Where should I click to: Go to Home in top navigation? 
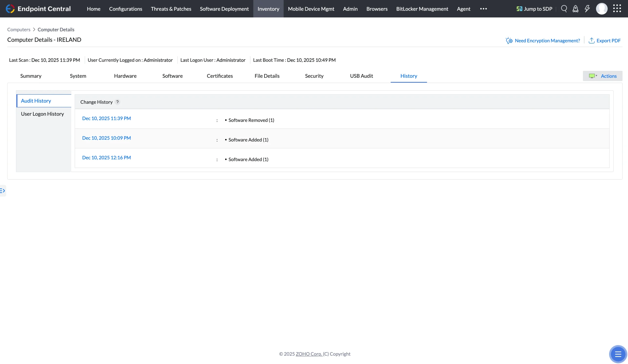(x=94, y=9)
